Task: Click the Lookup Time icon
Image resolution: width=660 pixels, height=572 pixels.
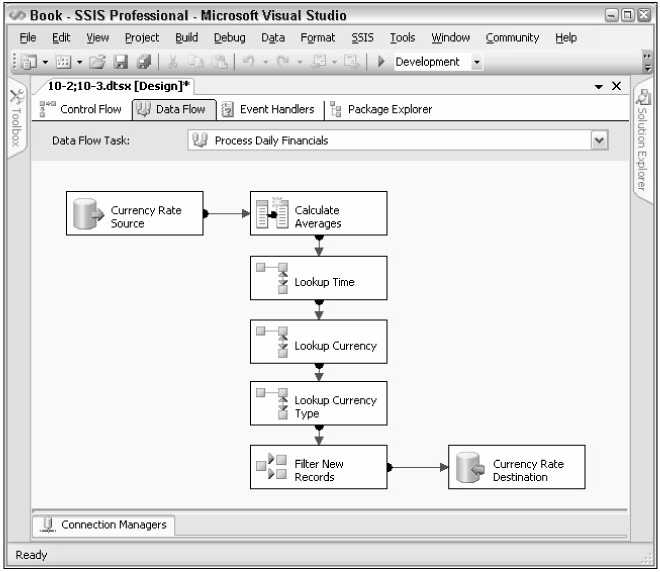Action: point(273,279)
